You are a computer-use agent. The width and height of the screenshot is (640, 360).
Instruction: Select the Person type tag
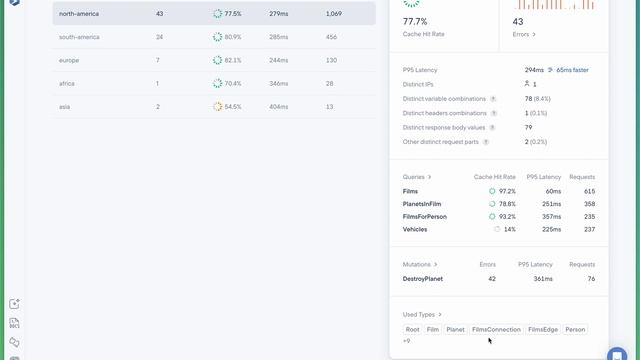pyautogui.click(x=575, y=329)
